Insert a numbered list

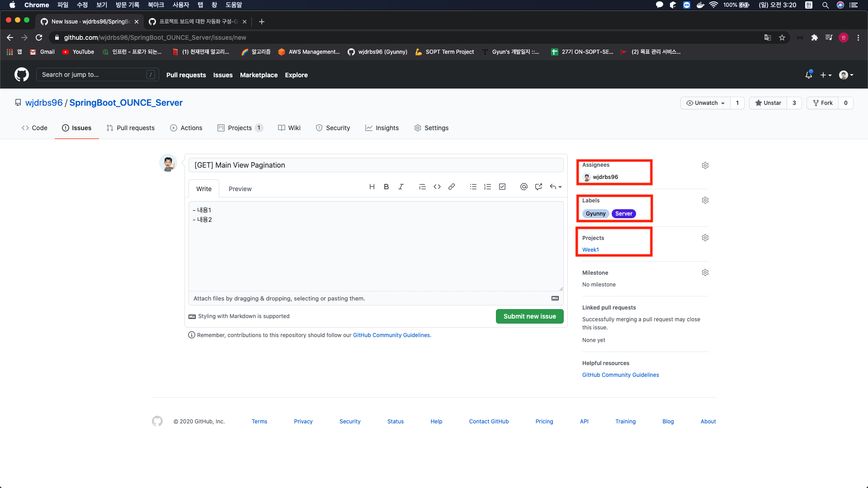(487, 187)
